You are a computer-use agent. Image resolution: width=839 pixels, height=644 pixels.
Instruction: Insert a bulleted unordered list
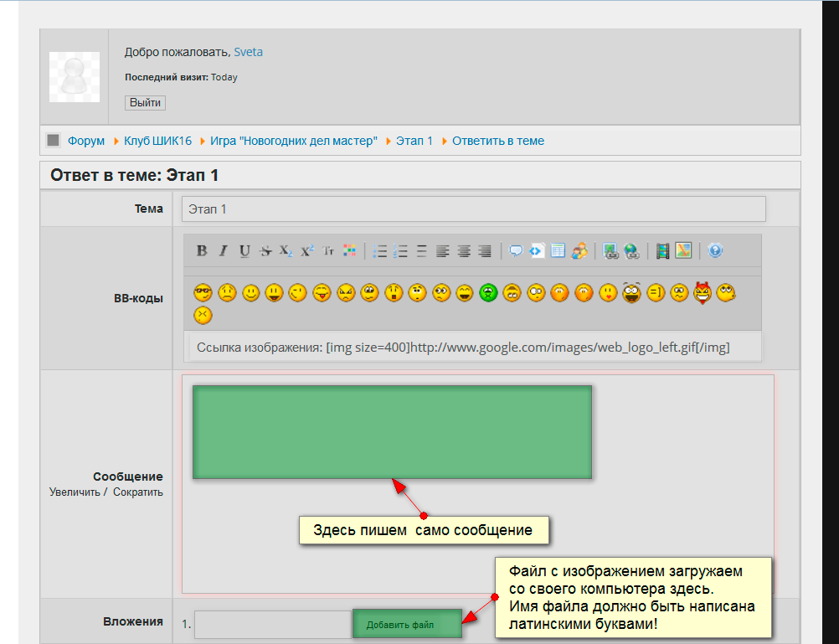click(x=380, y=251)
